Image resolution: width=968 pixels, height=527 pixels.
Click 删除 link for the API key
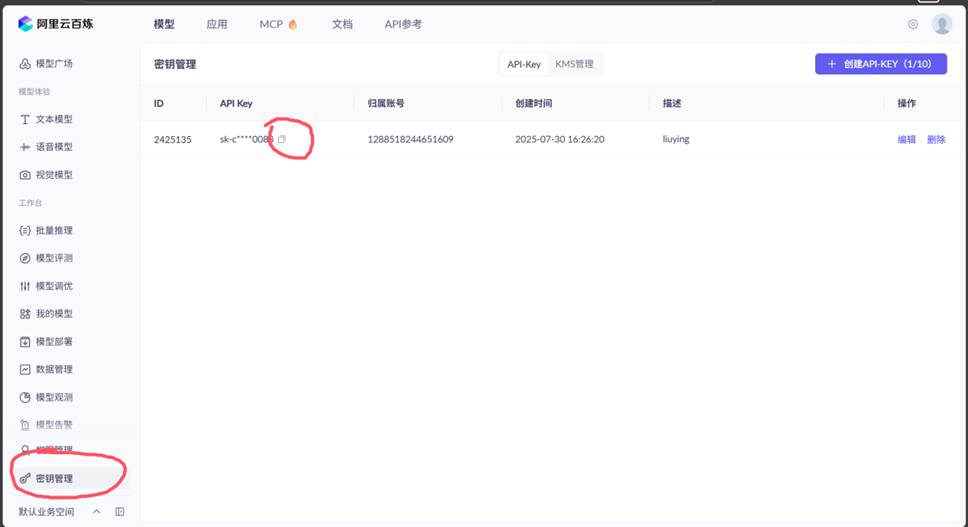(x=936, y=139)
